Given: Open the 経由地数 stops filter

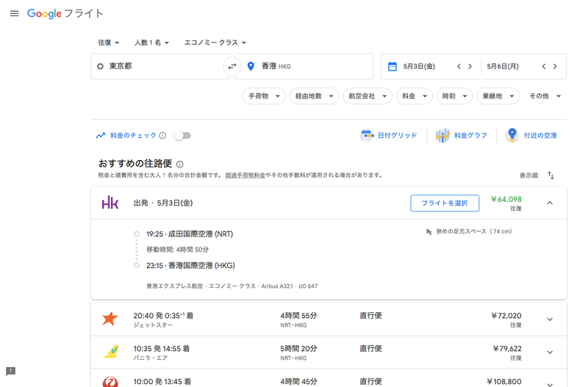Looking at the screenshot, I should pyautogui.click(x=314, y=96).
